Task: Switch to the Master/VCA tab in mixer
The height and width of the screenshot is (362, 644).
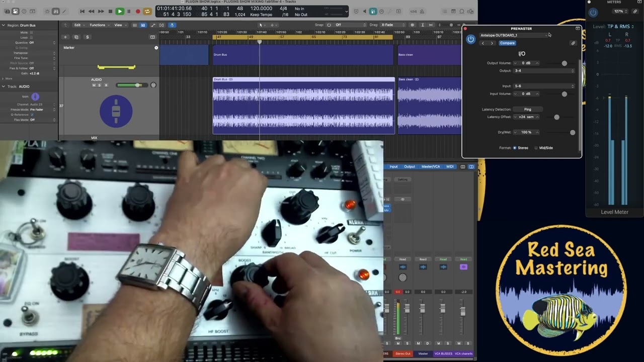Action: [430, 166]
